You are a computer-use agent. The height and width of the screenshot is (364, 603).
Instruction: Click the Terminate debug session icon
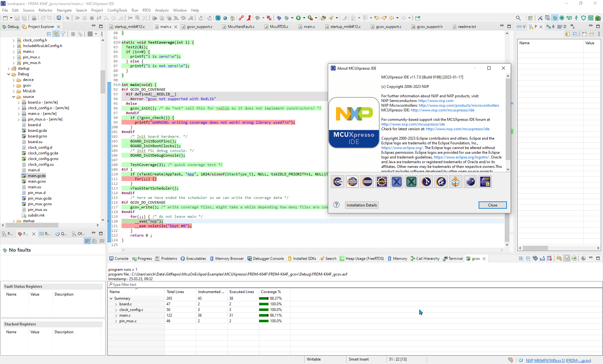click(x=92, y=18)
